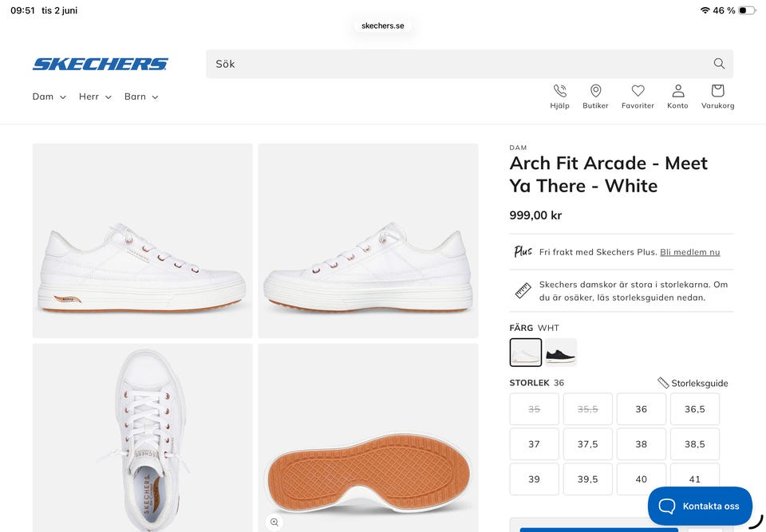Tap the Wi-Fi status icon
Image resolution: width=766 pixels, height=532 pixels.
tap(705, 10)
